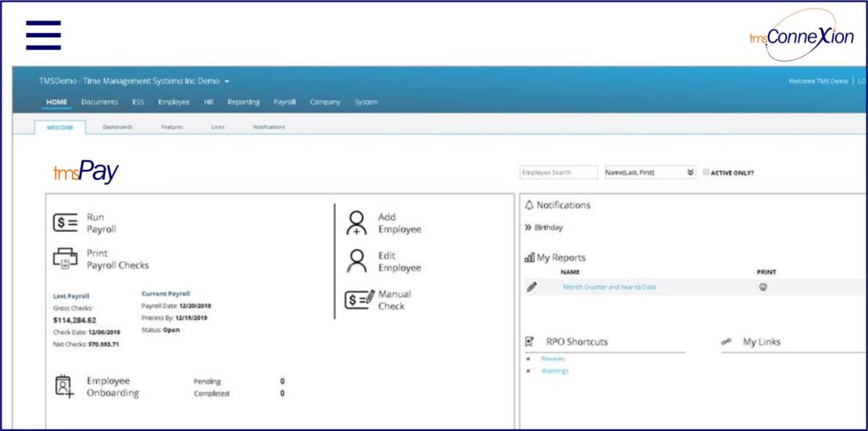Switch to the Features tab
This screenshot has height=431, width=868.
[172, 127]
